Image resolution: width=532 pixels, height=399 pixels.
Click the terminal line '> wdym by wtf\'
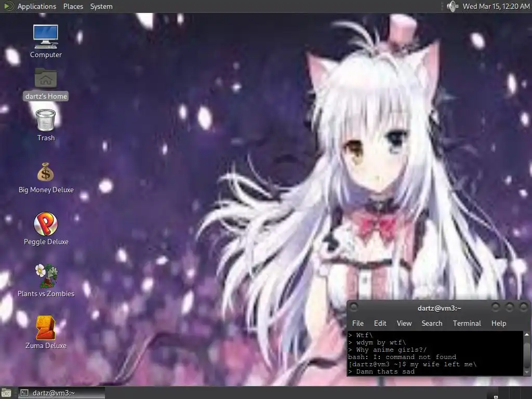[377, 342]
